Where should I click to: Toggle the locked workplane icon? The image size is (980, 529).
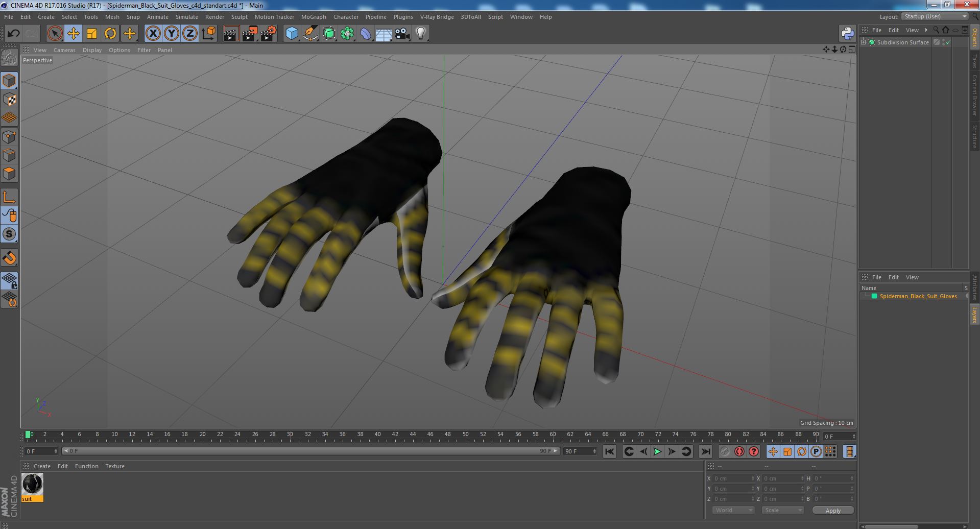click(9, 281)
